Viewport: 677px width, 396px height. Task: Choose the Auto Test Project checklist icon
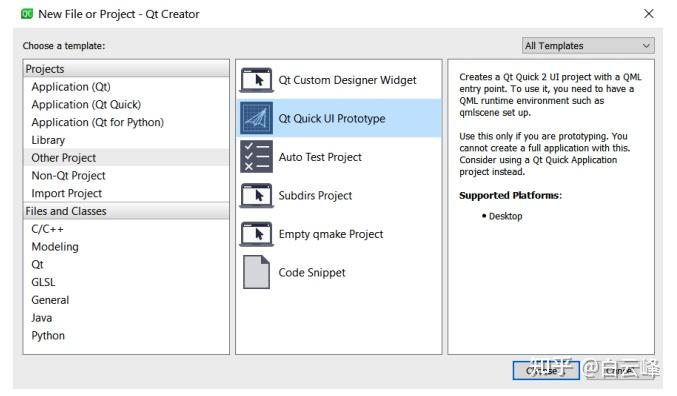(256, 156)
